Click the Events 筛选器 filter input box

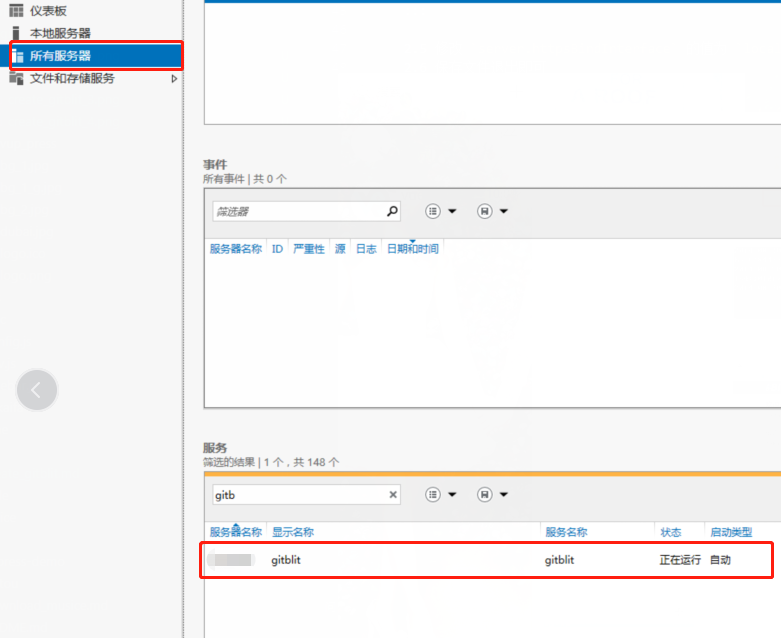click(x=297, y=211)
